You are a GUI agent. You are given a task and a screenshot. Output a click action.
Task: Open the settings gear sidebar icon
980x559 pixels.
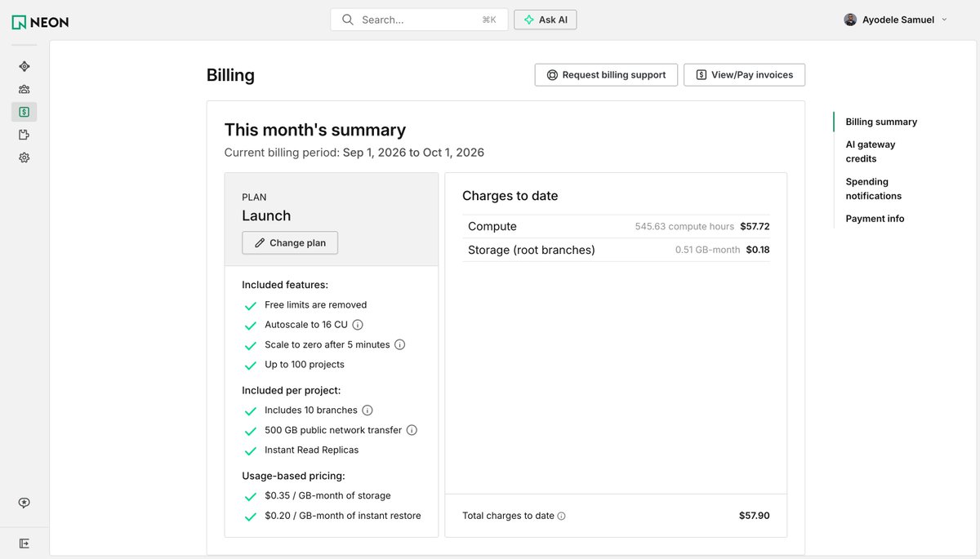(x=24, y=157)
